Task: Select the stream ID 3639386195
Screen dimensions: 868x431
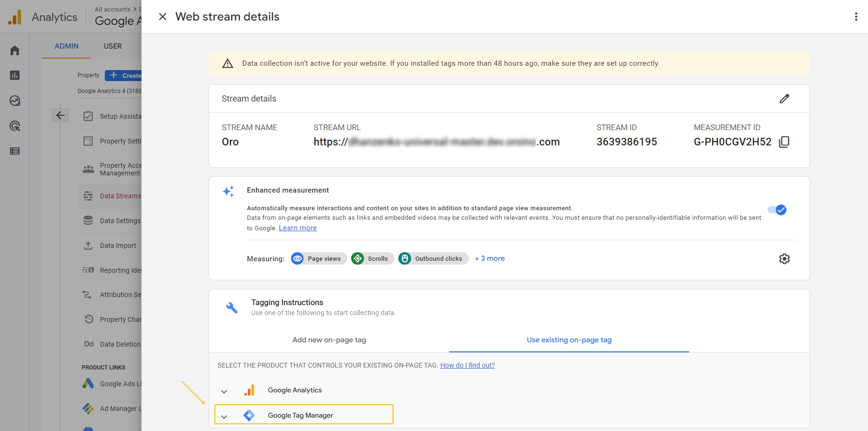Action: coord(626,142)
